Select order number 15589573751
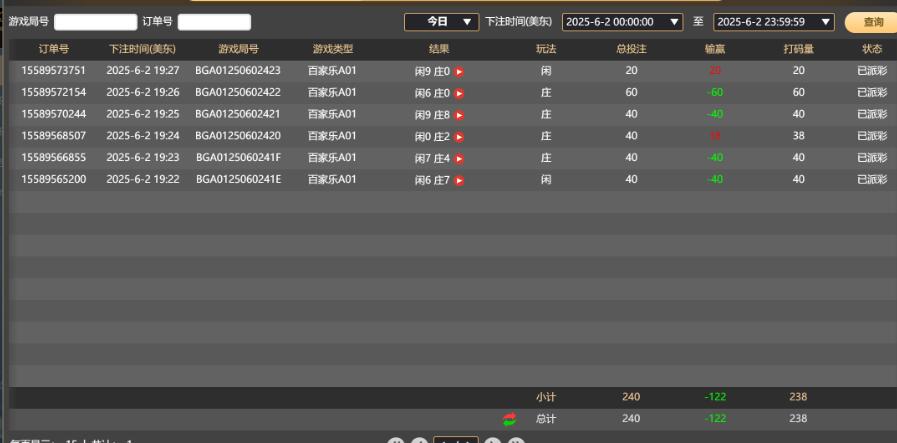897x443 pixels. pos(54,71)
